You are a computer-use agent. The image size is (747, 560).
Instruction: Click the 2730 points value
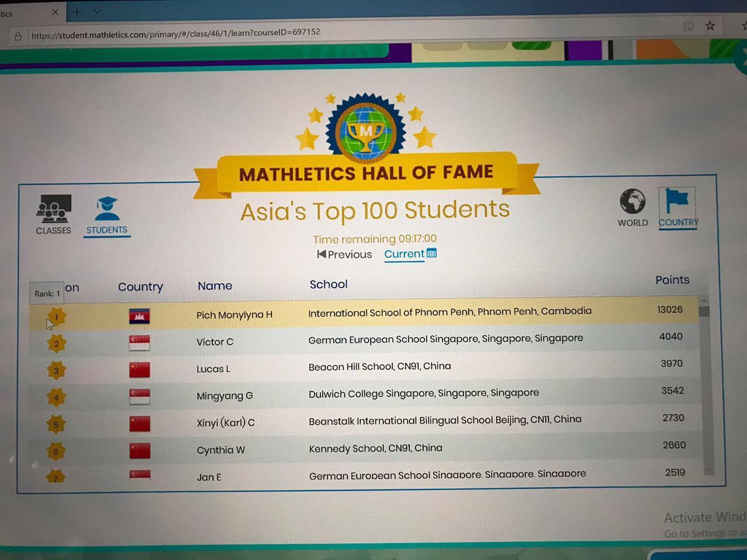[673, 418]
